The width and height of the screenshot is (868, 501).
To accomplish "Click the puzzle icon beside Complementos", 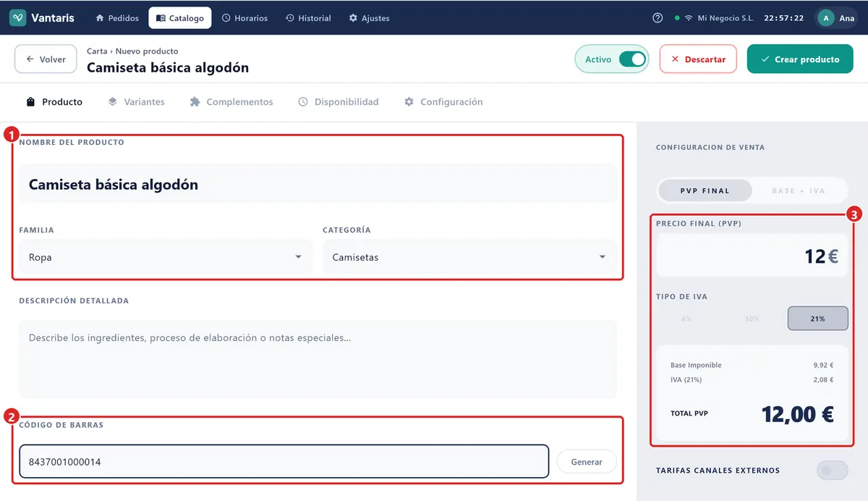I will pos(195,102).
